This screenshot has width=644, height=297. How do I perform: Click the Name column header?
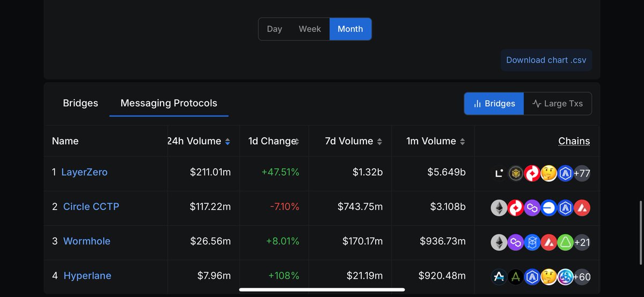(x=65, y=141)
